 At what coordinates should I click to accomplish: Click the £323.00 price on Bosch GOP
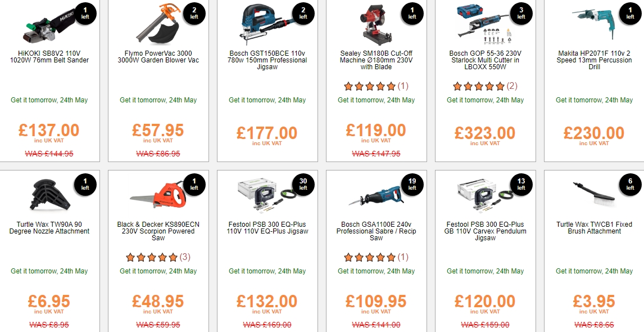point(485,133)
